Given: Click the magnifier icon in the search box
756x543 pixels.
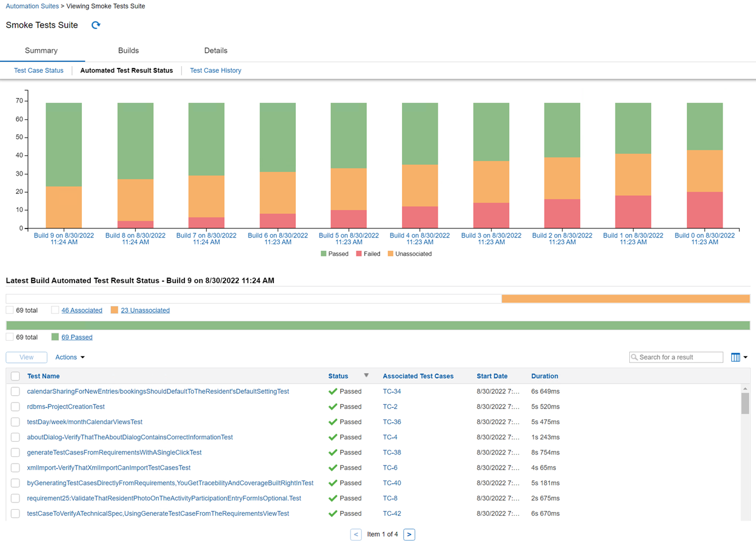Looking at the screenshot, I should pyautogui.click(x=634, y=358).
